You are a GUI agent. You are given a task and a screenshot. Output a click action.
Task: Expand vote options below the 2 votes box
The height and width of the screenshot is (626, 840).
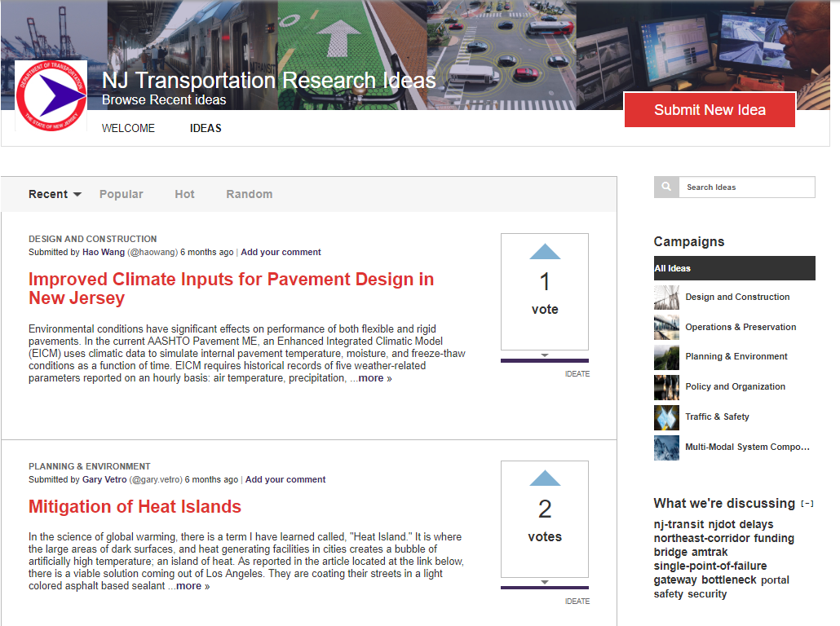(545, 582)
